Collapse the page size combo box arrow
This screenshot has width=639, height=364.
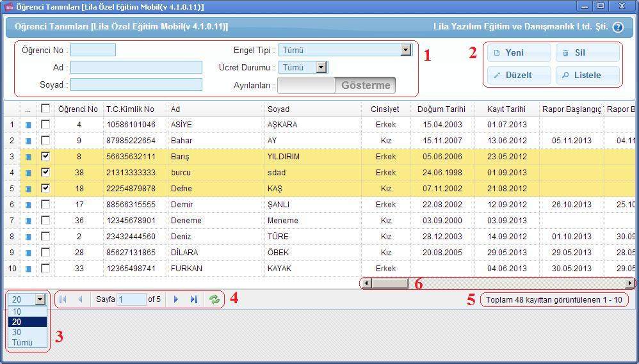(x=40, y=299)
